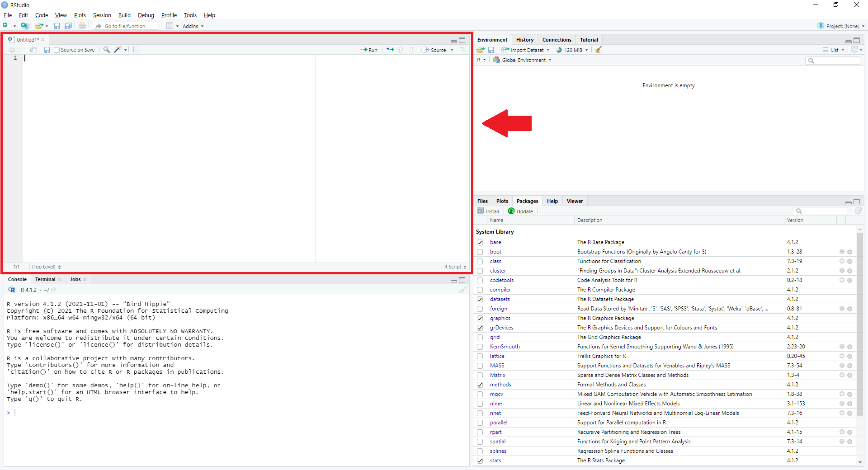Image resolution: width=868 pixels, height=470 pixels.
Task: Save the Untitled1 script using editor save icon
Action: click(x=47, y=50)
